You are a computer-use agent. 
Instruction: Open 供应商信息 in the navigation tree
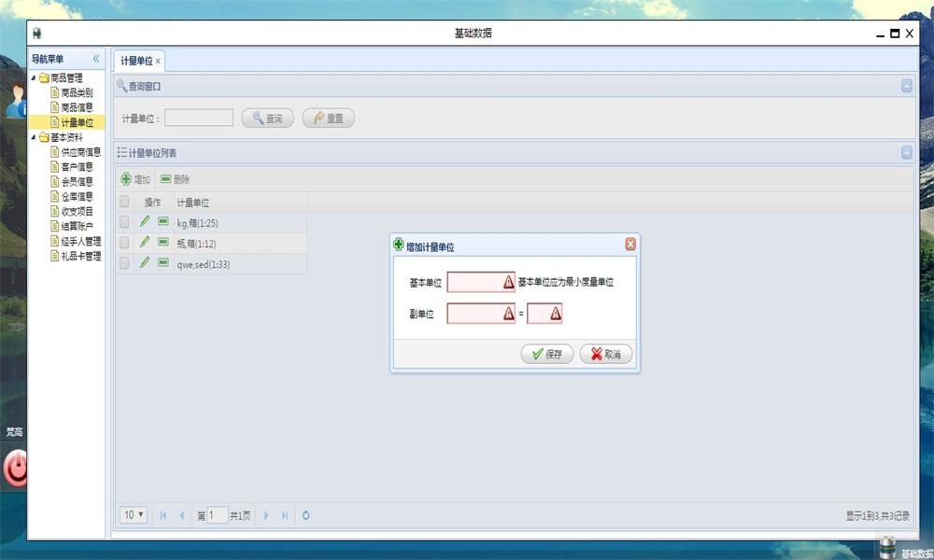pos(81,152)
